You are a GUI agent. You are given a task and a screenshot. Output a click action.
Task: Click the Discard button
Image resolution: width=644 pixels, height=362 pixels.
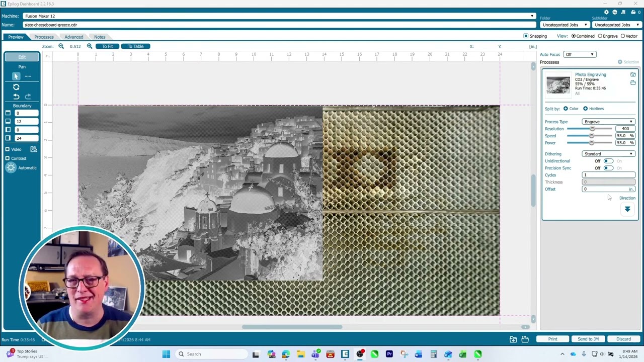(623, 339)
